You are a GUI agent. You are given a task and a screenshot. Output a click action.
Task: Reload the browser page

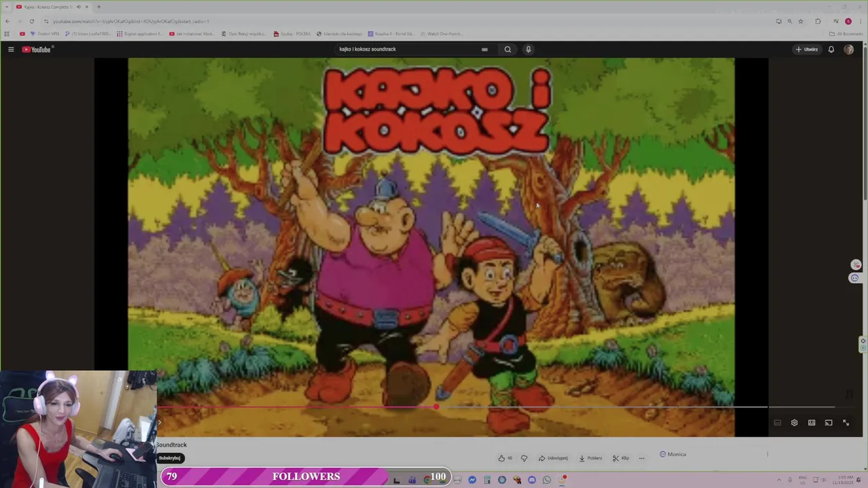pyautogui.click(x=31, y=21)
